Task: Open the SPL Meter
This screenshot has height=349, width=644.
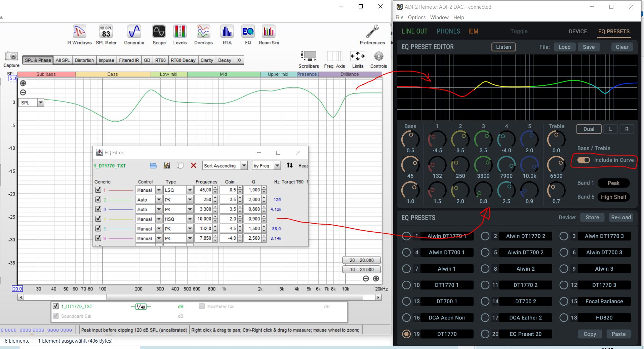Action: [x=106, y=35]
